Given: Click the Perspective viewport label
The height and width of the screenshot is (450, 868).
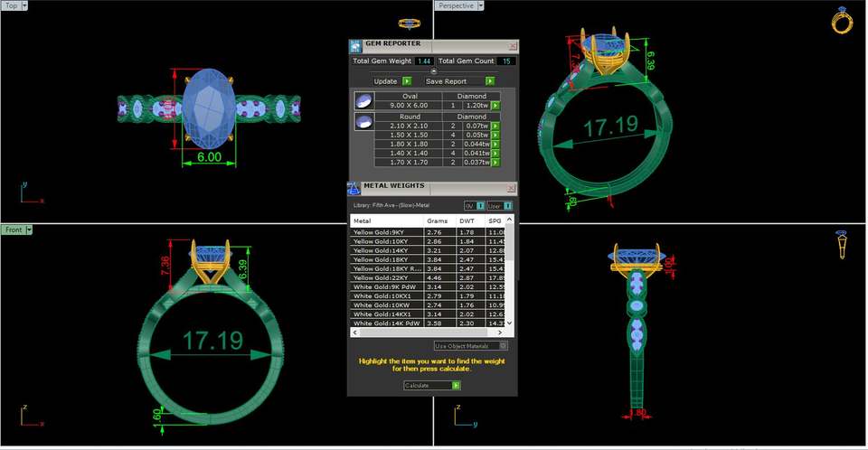Looking at the screenshot, I should tap(456, 5).
